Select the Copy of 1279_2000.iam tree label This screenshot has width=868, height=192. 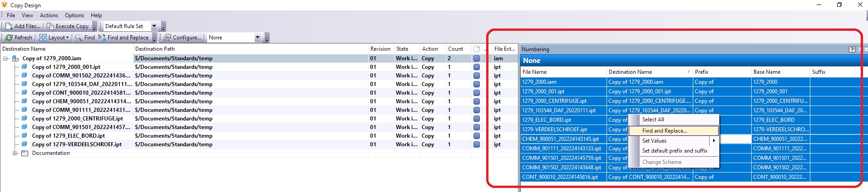(52, 58)
